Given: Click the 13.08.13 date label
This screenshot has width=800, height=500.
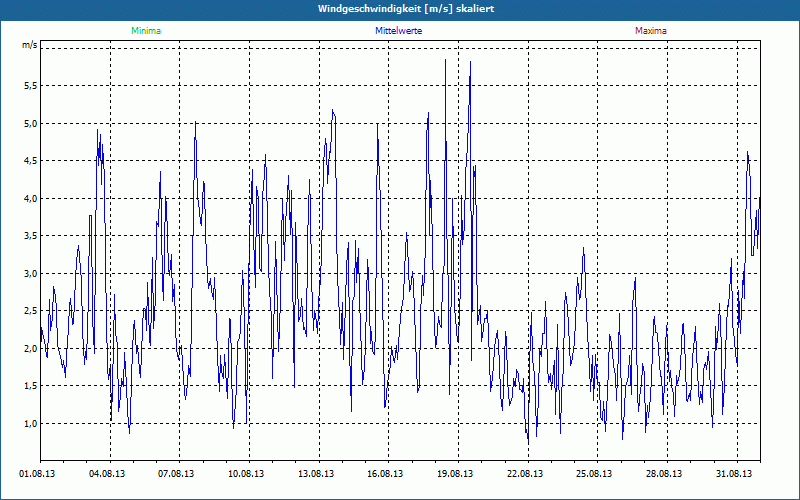Looking at the screenshot, I should click(316, 474).
